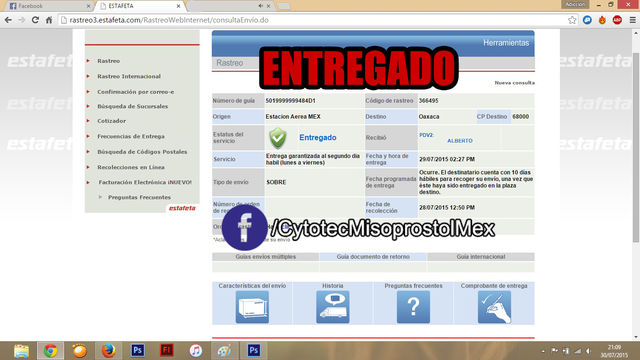Bookmark this page with the star

[x=572, y=20]
